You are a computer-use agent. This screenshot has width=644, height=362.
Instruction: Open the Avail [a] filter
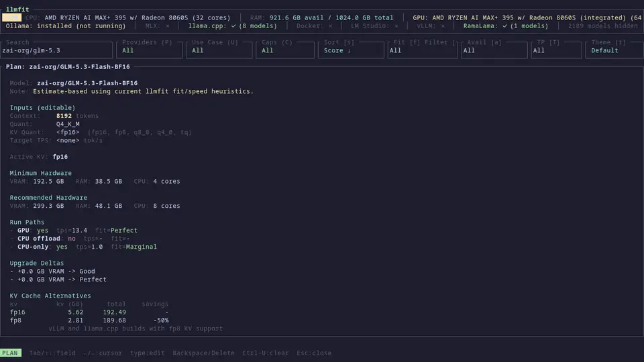(494, 50)
